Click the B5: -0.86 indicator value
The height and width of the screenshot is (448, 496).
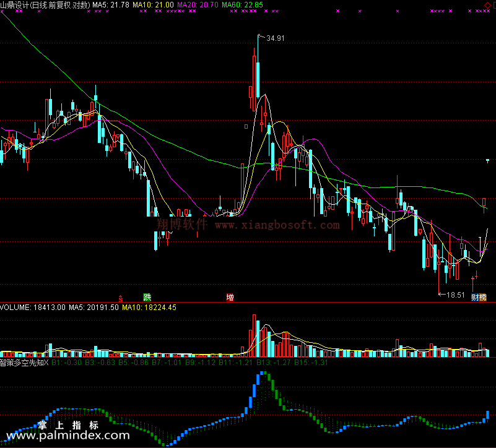133,363
